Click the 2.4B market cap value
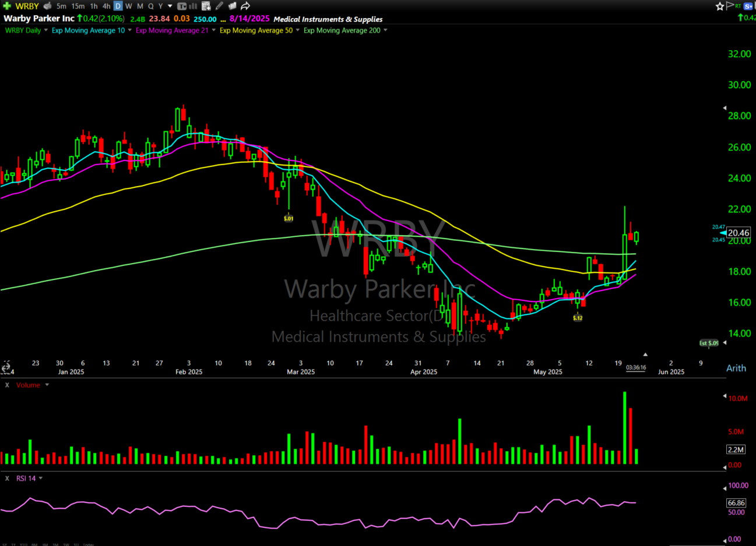The width and height of the screenshot is (756, 546). tap(138, 19)
